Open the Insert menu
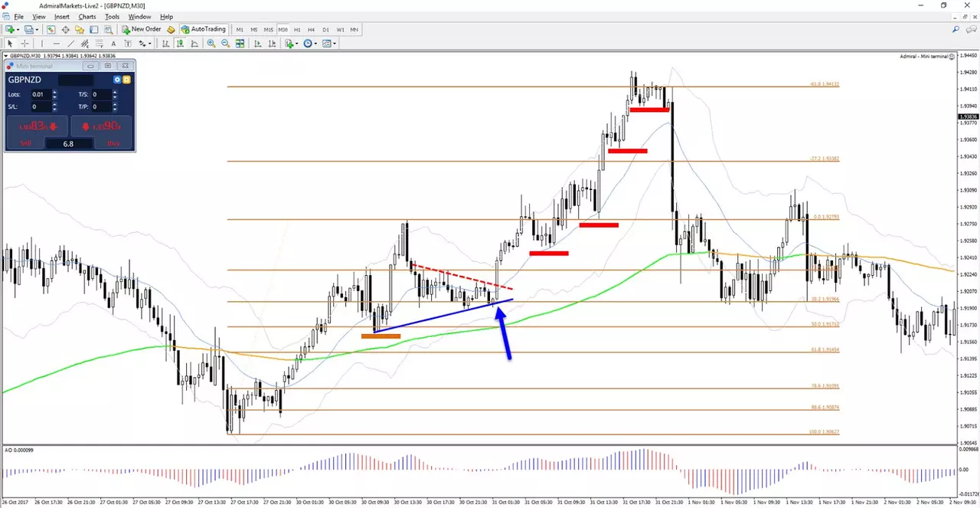This screenshot has width=980, height=508. point(62,16)
